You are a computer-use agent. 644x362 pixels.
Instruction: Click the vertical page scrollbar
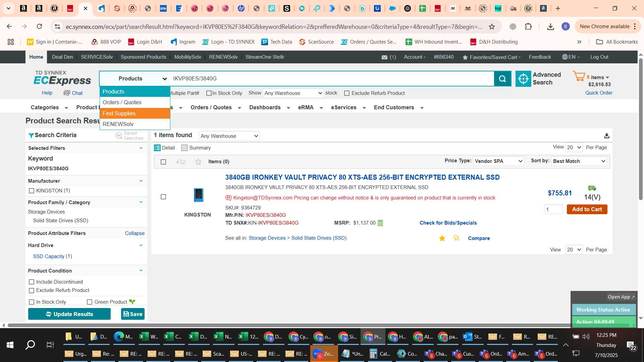(641, 129)
